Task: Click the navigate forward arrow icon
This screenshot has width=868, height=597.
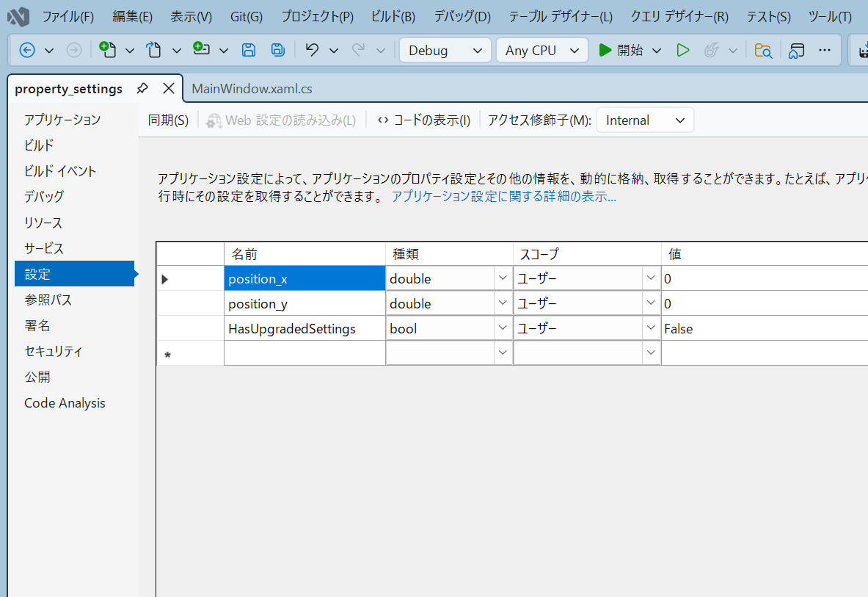Action: pos(73,51)
